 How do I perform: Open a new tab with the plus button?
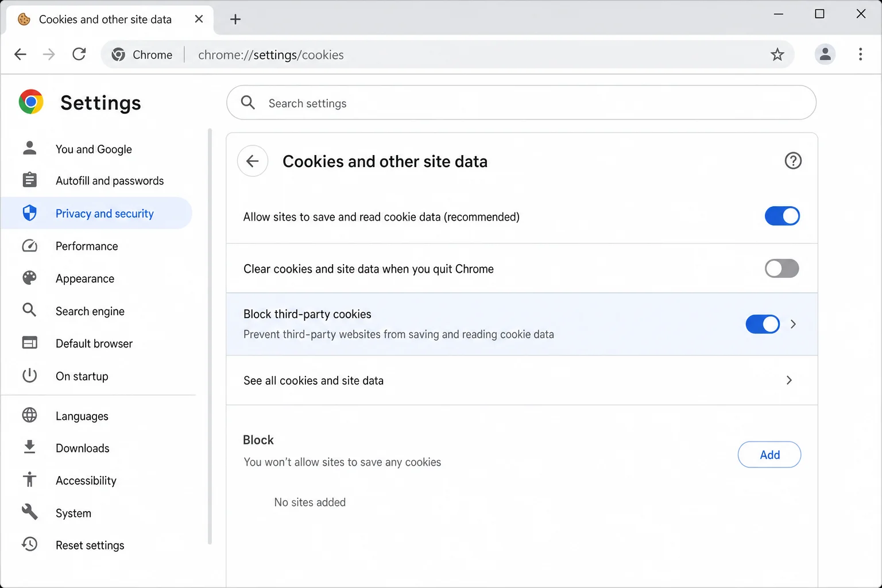coord(235,20)
